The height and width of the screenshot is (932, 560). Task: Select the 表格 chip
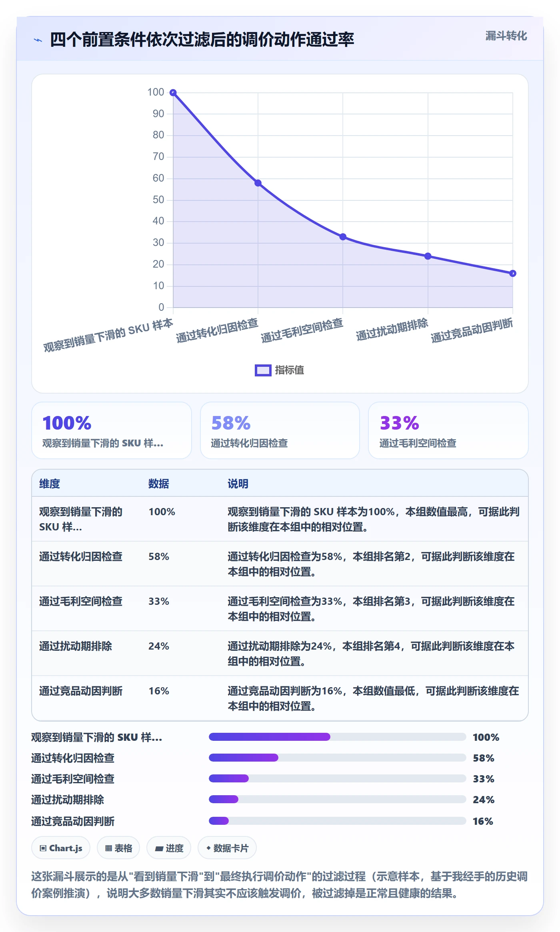click(118, 848)
